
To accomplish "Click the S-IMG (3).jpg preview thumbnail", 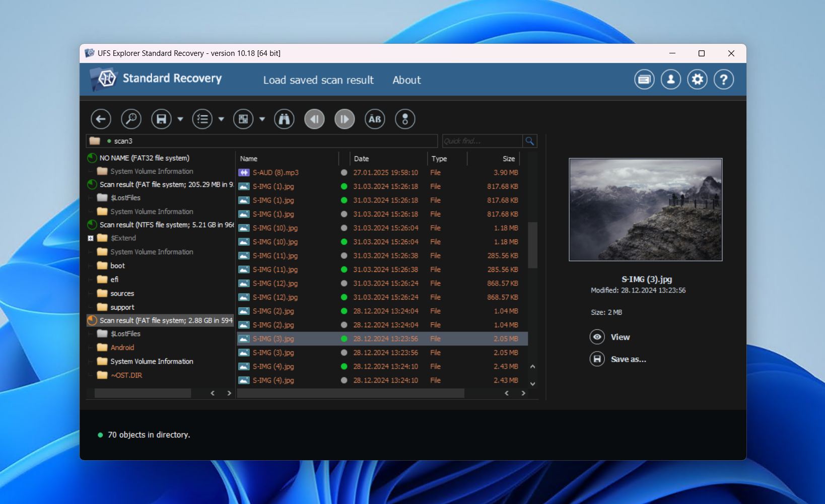I will coord(645,209).
